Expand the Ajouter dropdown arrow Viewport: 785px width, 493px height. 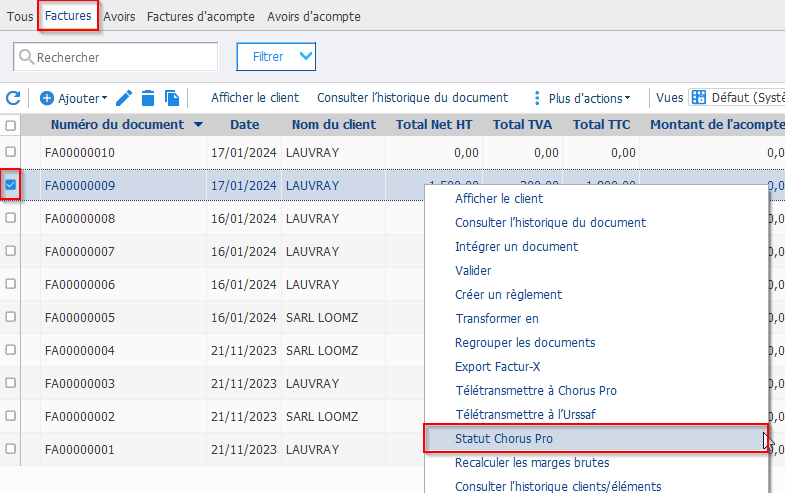tap(104, 98)
